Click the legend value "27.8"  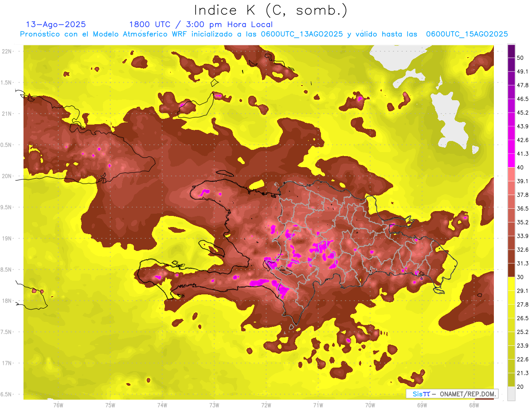coord(522,305)
